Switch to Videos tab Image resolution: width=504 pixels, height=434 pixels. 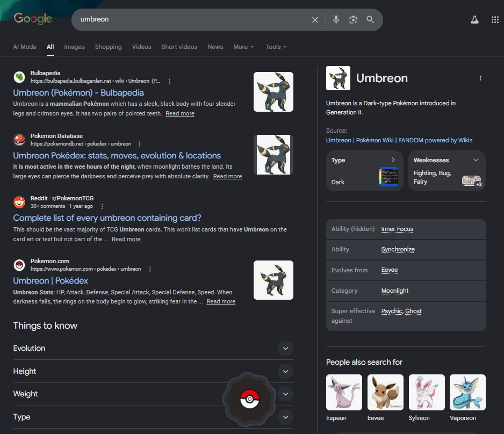click(x=141, y=47)
